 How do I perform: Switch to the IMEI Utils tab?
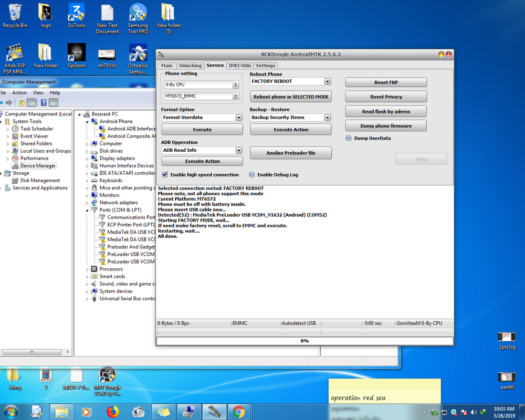[240, 66]
